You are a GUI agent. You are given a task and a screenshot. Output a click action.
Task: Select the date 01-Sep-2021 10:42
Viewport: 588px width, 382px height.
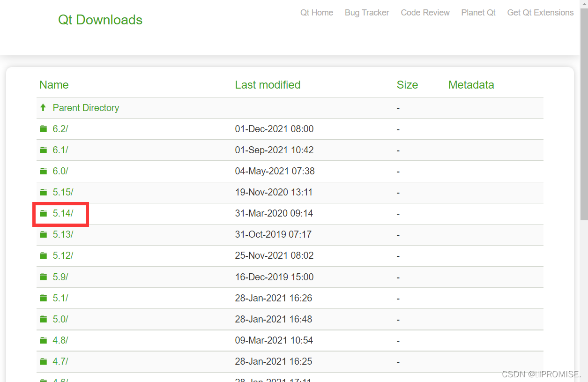click(274, 150)
